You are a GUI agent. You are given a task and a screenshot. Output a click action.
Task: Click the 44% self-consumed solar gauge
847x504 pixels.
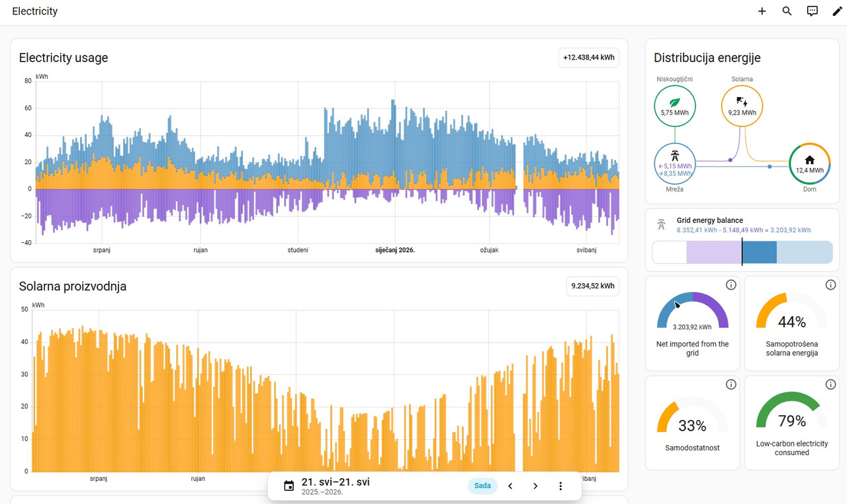791,311
